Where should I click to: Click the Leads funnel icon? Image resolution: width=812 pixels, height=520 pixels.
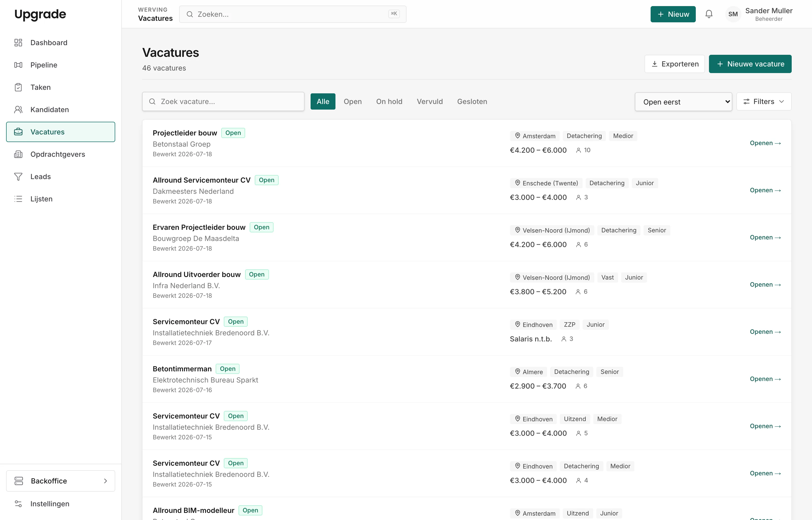[x=18, y=177]
